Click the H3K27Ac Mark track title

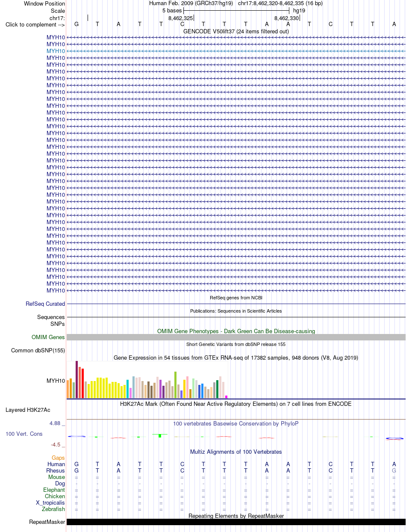tap(236, 404)
